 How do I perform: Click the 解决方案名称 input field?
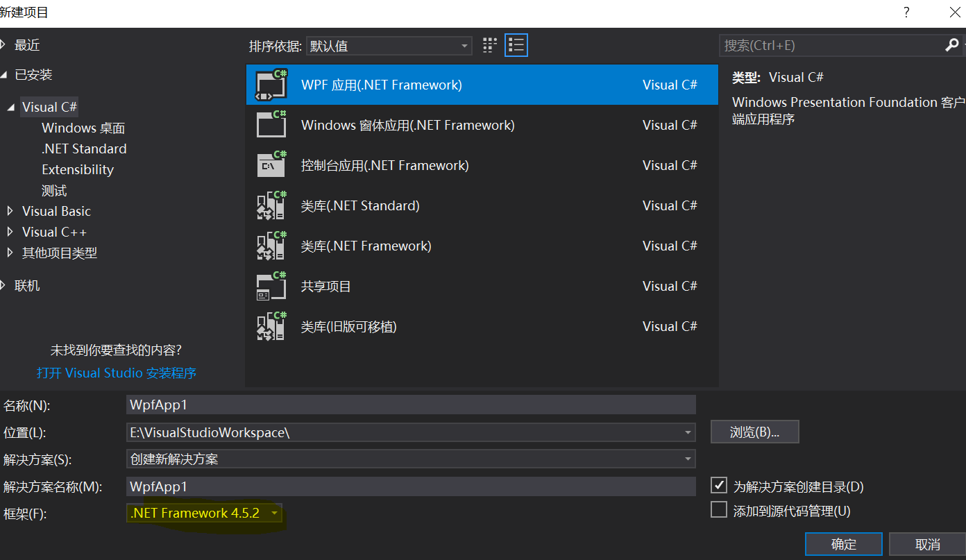411,486
